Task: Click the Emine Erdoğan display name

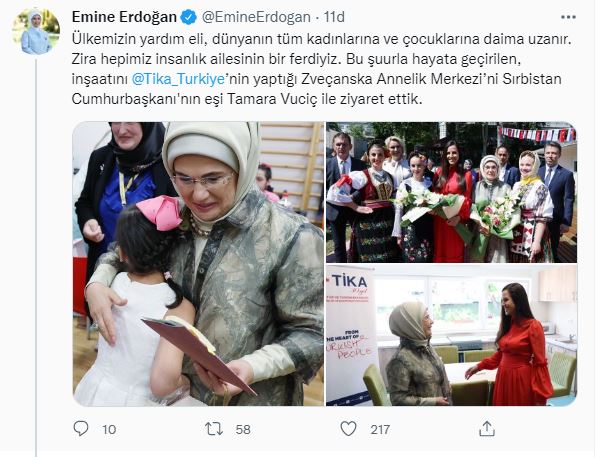Action: 124,17
